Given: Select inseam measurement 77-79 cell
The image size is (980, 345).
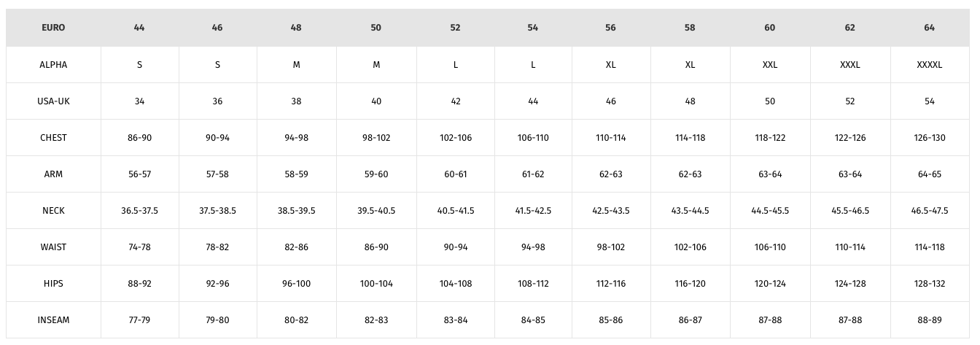Looking at the screenshot, I should 139,320.
